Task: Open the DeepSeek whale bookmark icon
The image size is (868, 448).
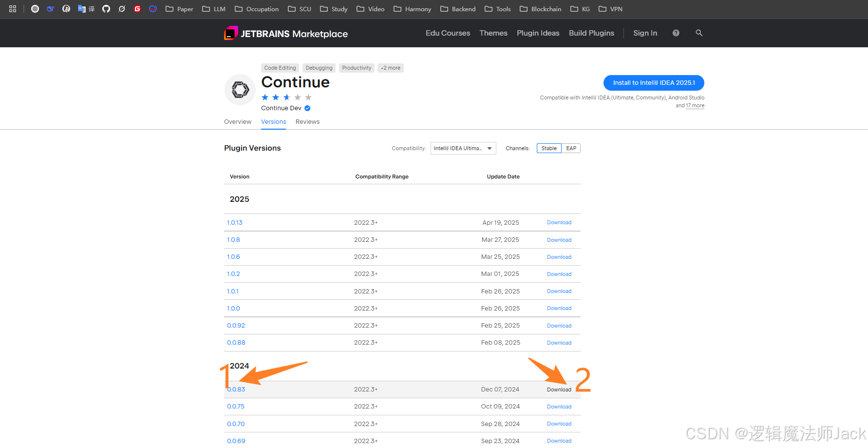Action: 51,9
